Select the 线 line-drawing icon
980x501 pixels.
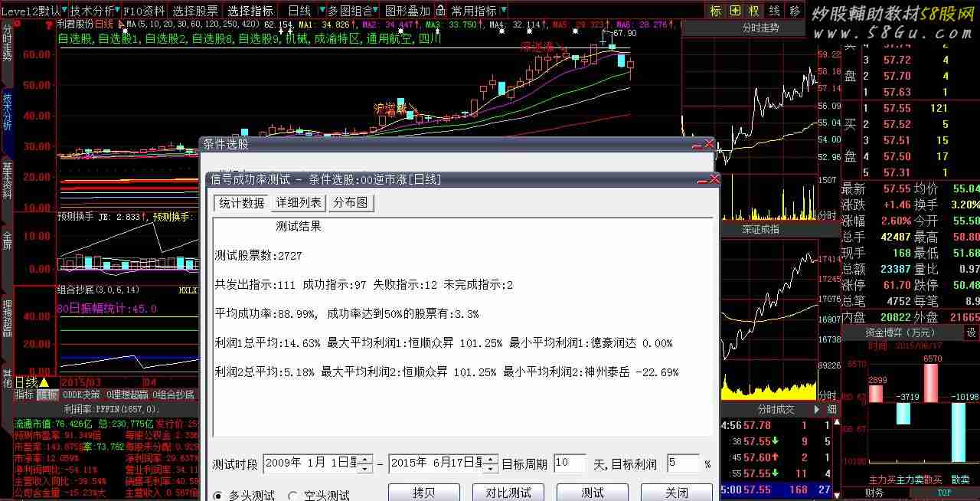point(775,11)
